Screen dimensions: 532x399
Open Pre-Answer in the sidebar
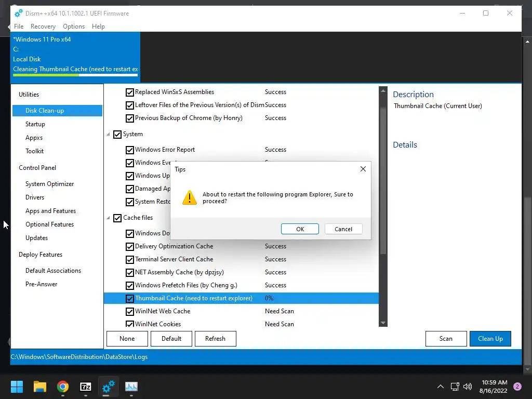(x=42, y=284)
